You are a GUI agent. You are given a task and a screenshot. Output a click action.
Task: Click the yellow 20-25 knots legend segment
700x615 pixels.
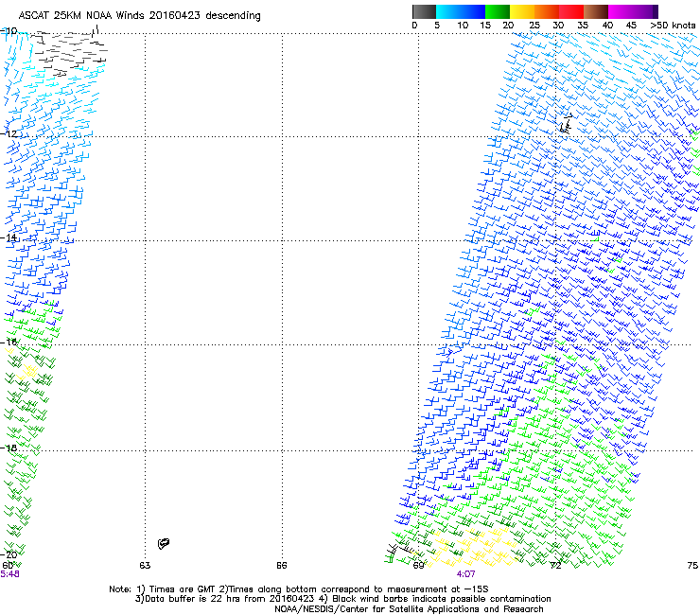522,11
